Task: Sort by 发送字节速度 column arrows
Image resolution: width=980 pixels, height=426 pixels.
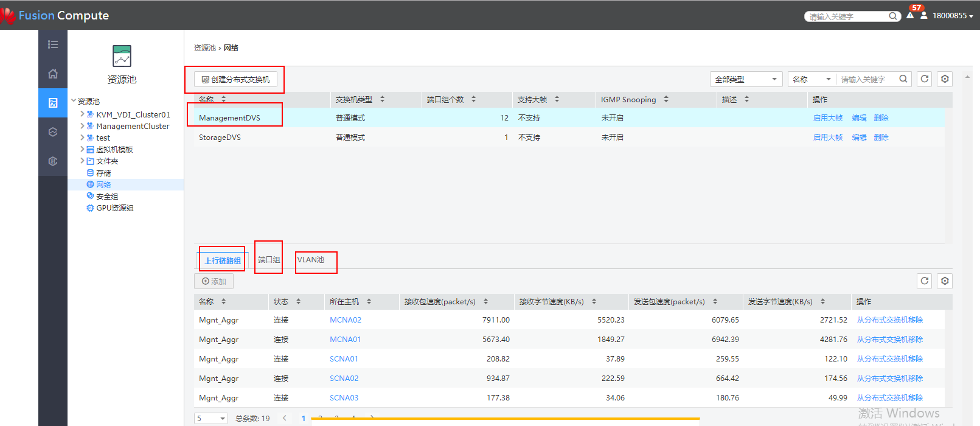Action: click(822, 301)
